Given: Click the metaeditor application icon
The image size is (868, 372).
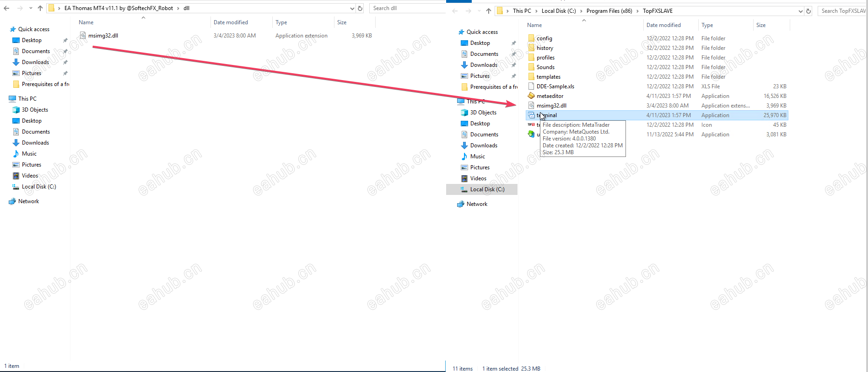Looking at the screenshot, I should pos(531,96).
